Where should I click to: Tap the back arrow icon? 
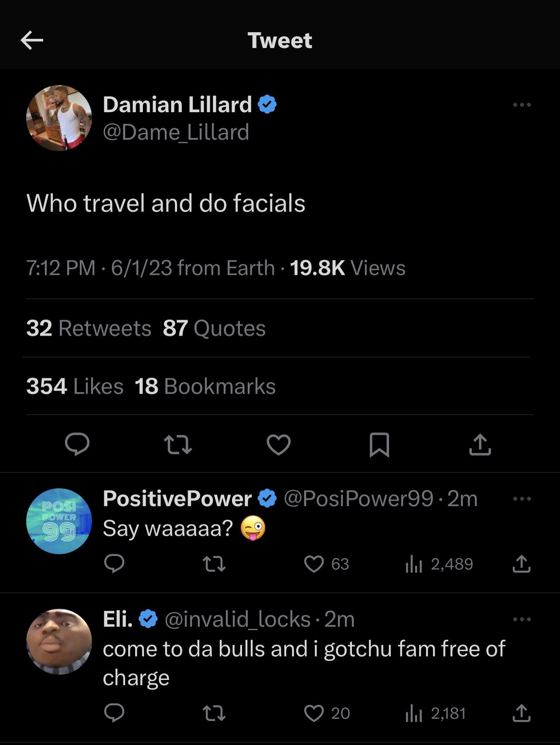pos(32,41)
